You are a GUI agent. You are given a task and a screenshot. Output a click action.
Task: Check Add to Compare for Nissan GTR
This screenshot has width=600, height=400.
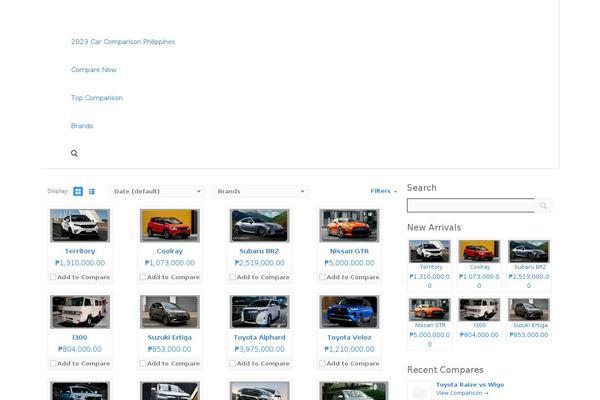tap(322, 277)
